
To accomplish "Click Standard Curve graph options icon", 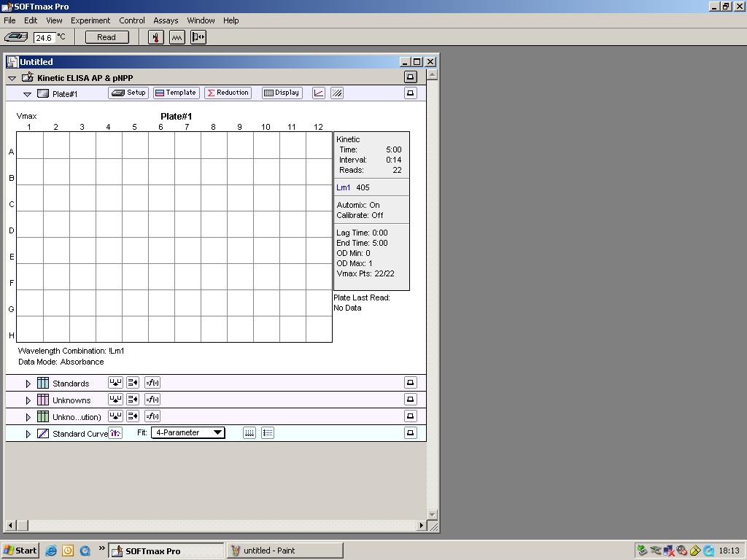I will [115, 433].
